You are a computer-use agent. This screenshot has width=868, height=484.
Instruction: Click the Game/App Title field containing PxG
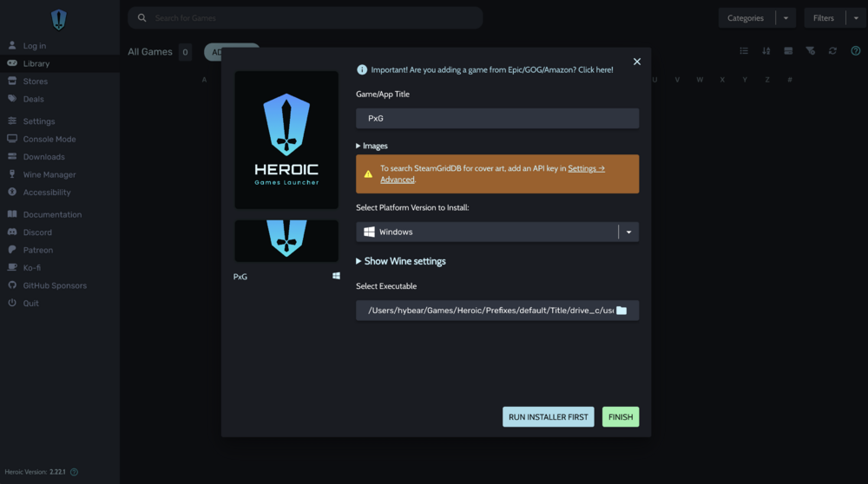tap(497, 118)
